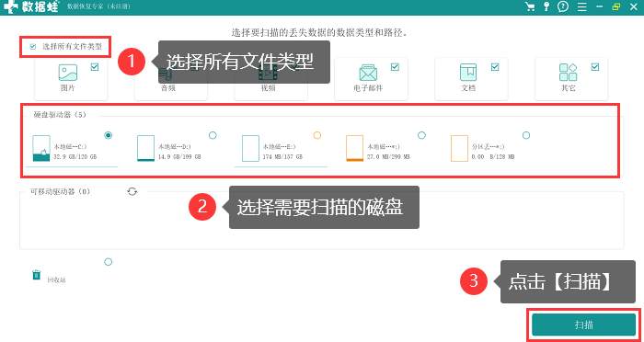Viewport: 644px width, 342px height.
Task: Click the lost partition 128 MB icon
Action: [459, 148]
